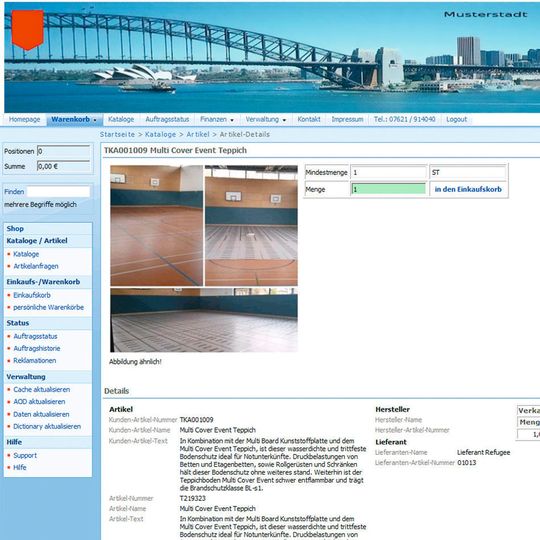View Auftragshistorie under Status

coord(37,349)
